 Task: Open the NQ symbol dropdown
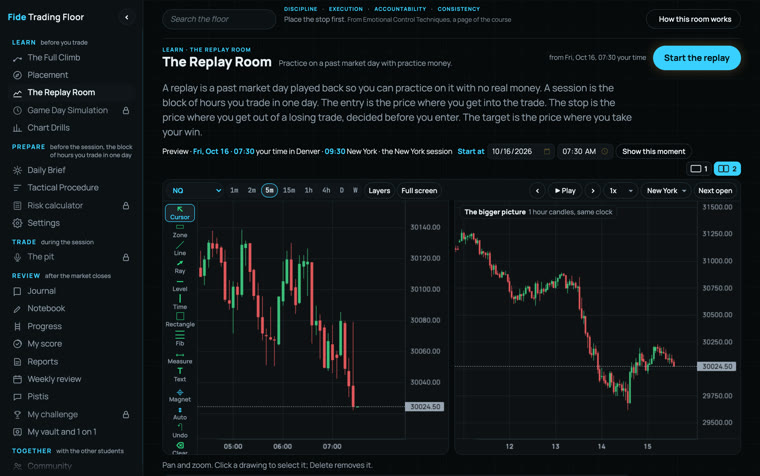196,191
